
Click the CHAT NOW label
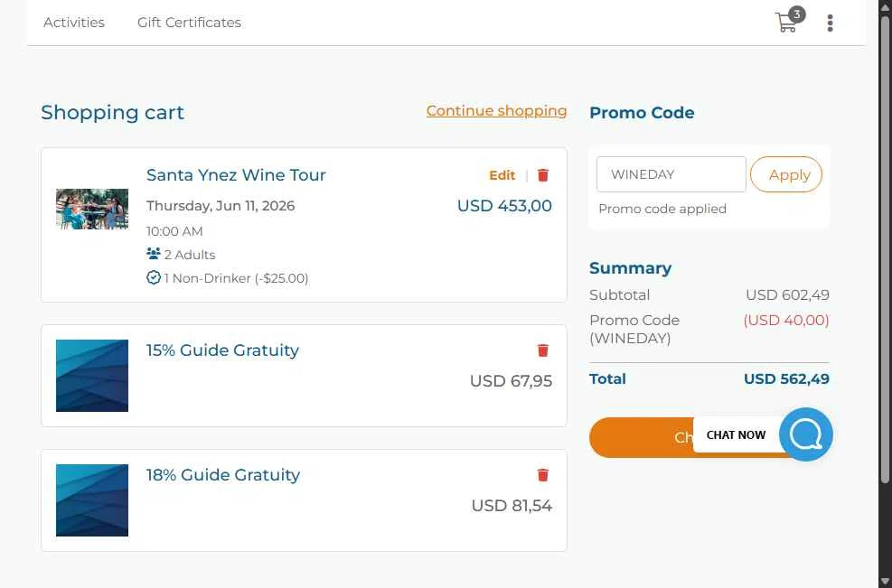coord(736,435)
